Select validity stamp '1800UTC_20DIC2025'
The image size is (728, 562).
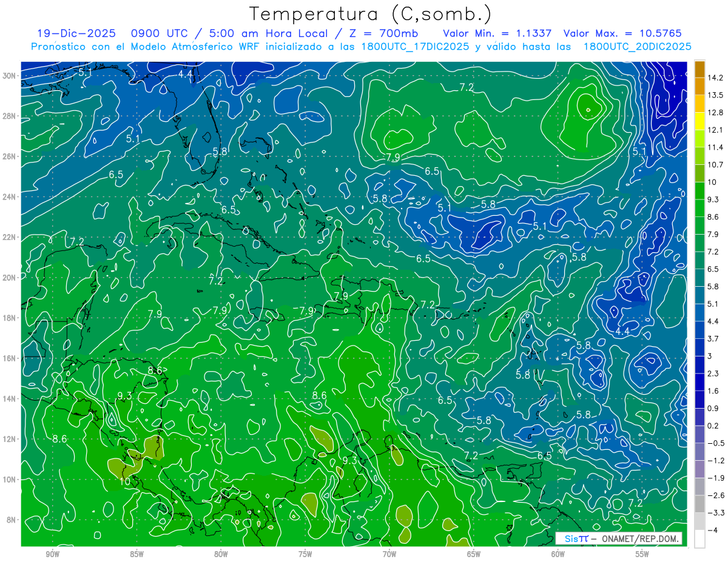(637, 46)
